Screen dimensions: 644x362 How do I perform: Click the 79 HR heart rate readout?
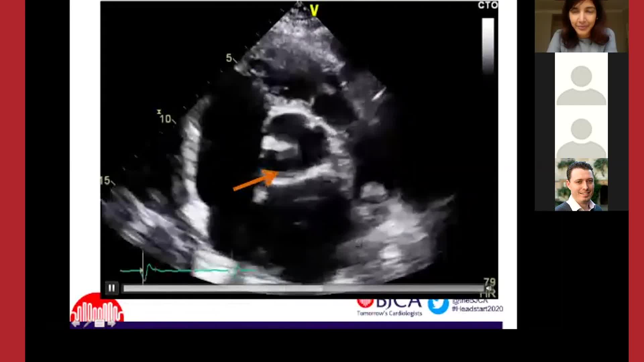489,288
